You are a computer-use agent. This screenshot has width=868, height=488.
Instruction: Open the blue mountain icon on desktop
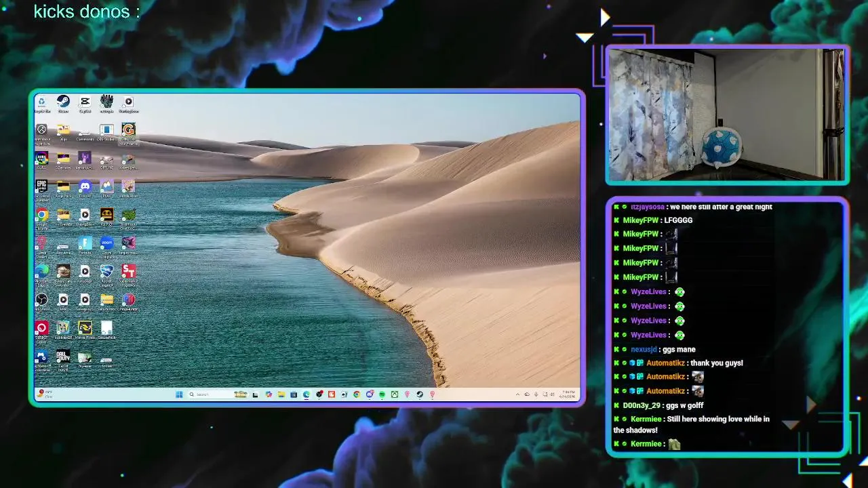click(106, 187)
